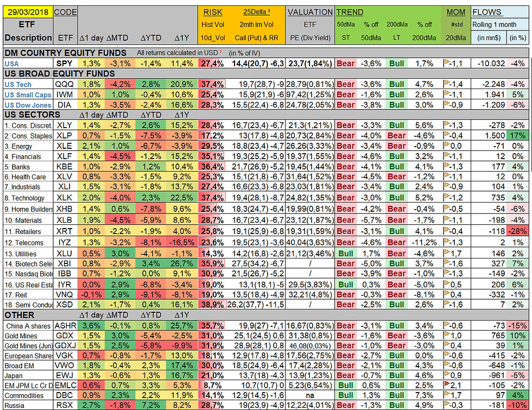Click the PE (Div.Yield) column label

[310, 37]
